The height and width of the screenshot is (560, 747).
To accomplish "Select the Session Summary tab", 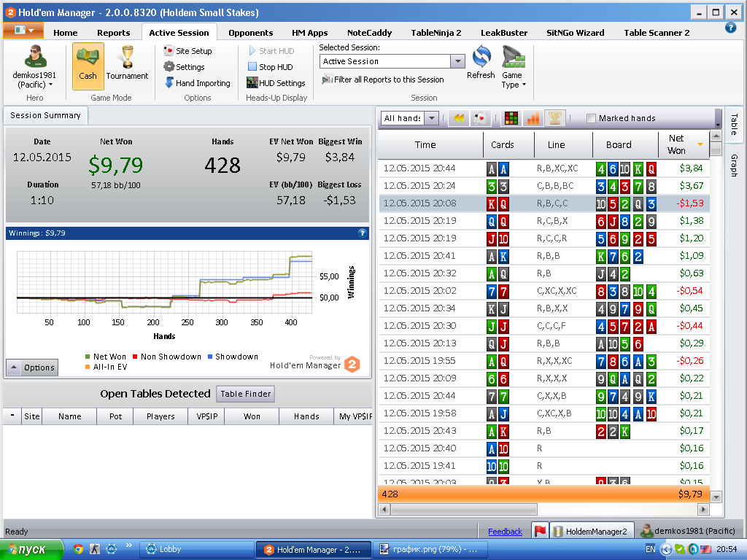I will click(x=45, y=115).
